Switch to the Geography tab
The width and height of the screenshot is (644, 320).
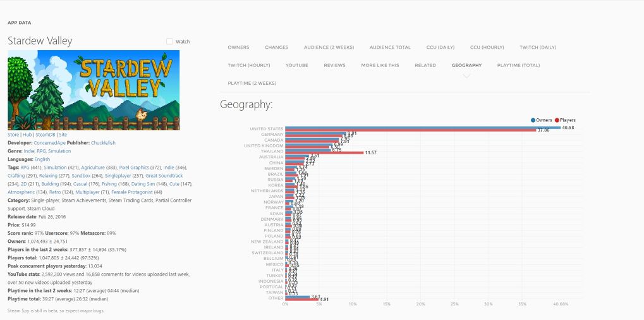pos(466,65)
